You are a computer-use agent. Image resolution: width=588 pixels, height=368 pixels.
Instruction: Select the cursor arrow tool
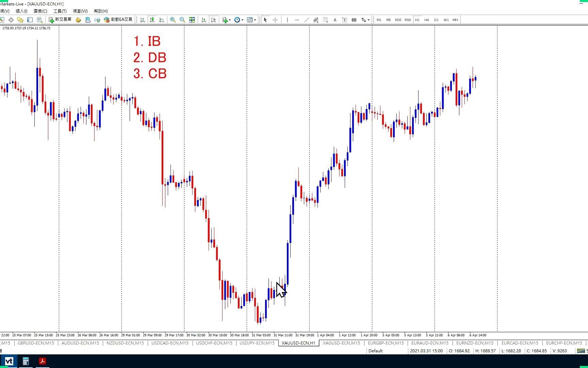[x=265, y=20]
